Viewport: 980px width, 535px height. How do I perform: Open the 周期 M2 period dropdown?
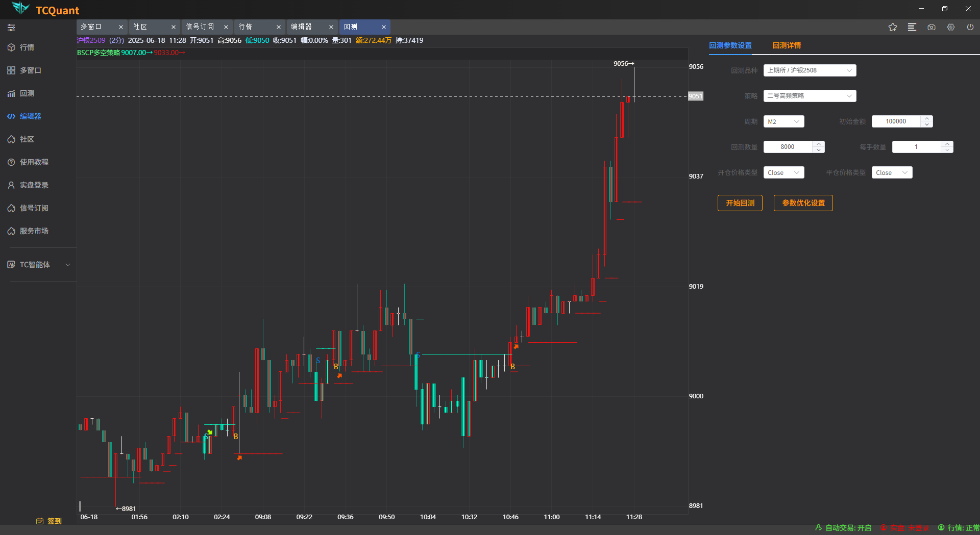(783, 121)
